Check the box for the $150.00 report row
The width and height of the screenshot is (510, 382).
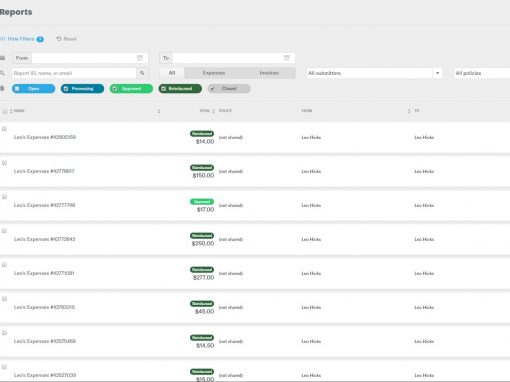4,163
